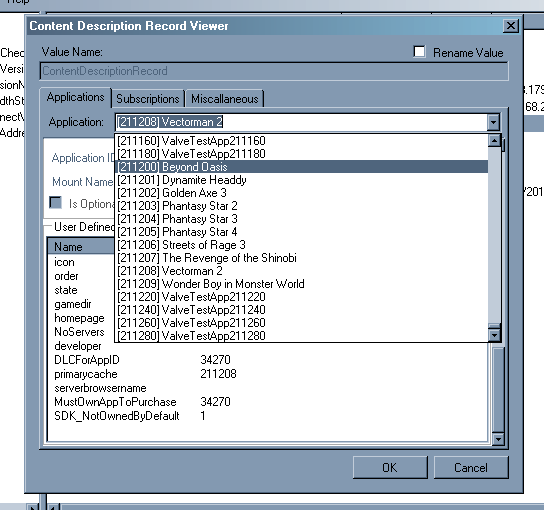Select the icon row in user defined list
Viewport: 544px width, 510px height.
click(64, 262)
